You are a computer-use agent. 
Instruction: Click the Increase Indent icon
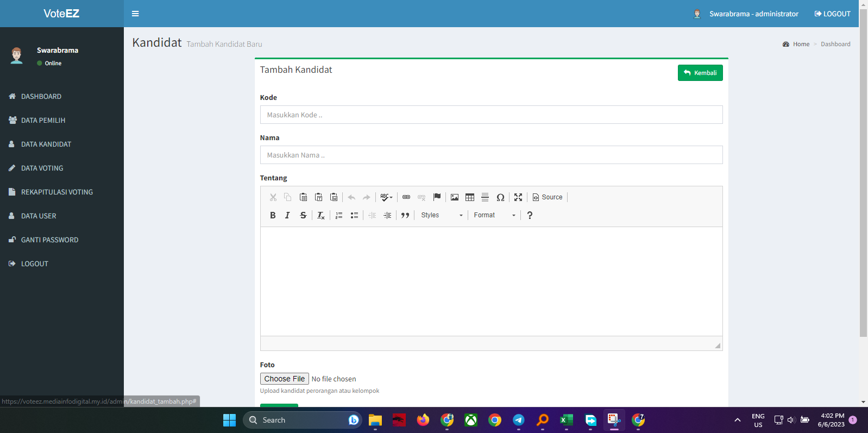[x=387, y=215]
